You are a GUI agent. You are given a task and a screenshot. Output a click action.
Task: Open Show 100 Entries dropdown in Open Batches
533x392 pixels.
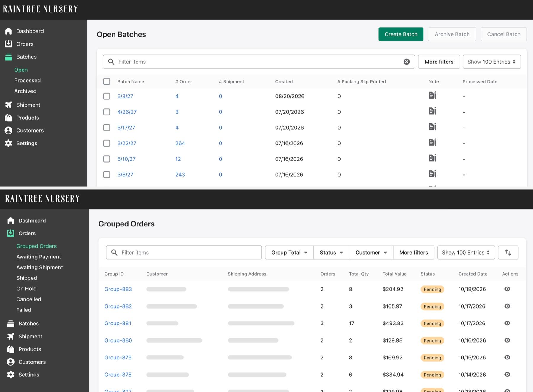coord(492,62)
